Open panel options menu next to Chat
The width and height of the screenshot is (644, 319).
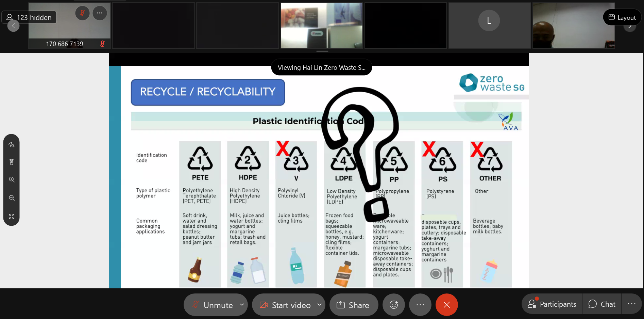[631, 304]
